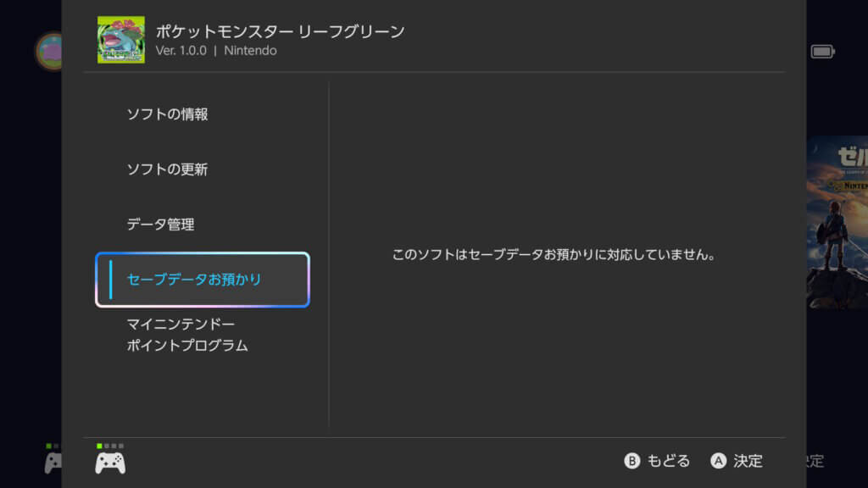Click the Nintendo publisher name in the header

click(250, 51)
